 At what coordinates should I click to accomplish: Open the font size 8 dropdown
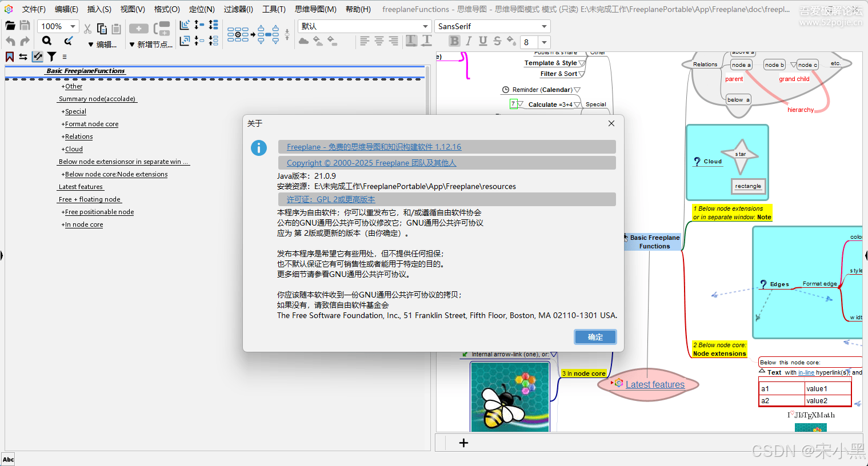(x=545, y=42)
